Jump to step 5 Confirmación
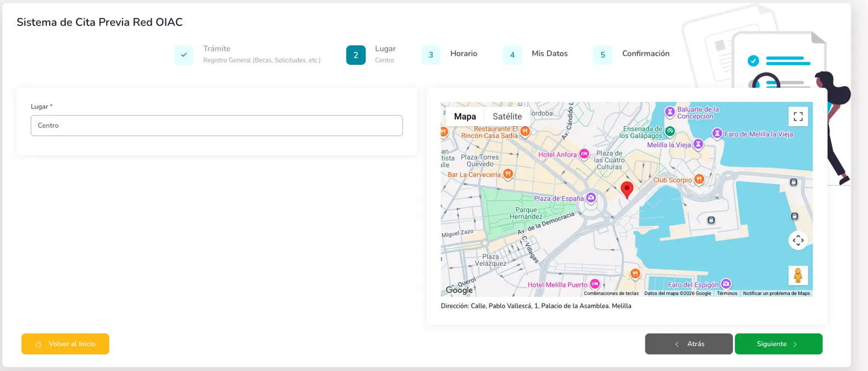 tap(602, 55)
